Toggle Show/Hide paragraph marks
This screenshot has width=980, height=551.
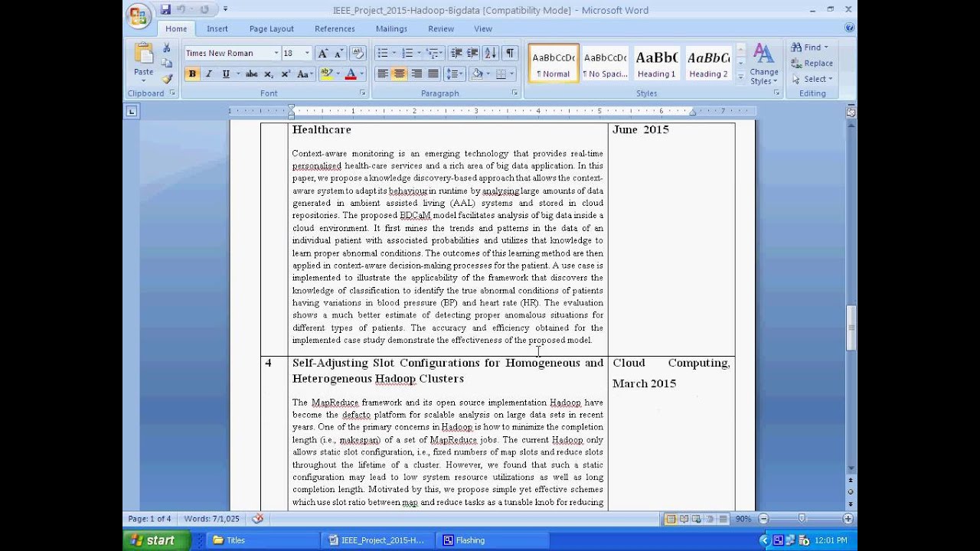[510, 54]
